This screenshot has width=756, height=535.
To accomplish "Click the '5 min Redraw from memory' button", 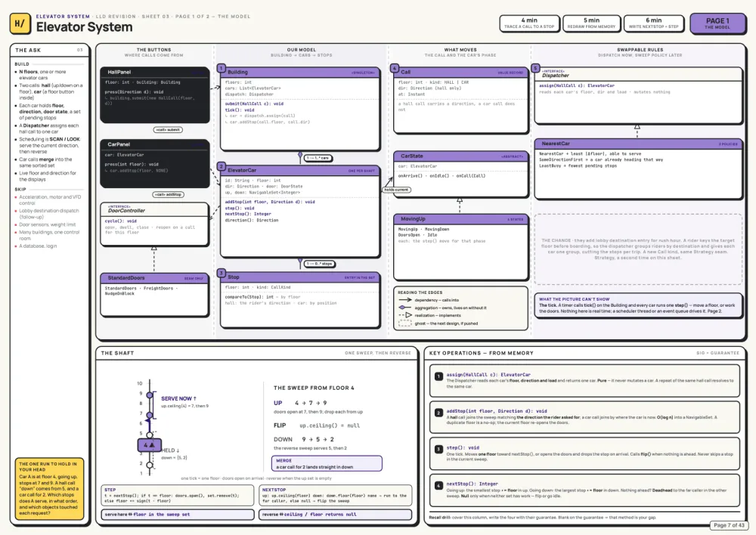I will click(x=592, y=23).
